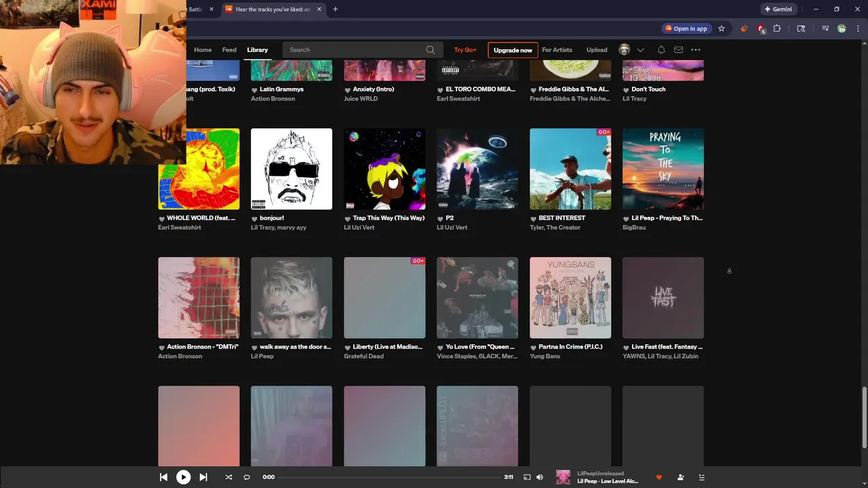
Task: Open the SoundCloud more options menu
Action: point(696,49)
